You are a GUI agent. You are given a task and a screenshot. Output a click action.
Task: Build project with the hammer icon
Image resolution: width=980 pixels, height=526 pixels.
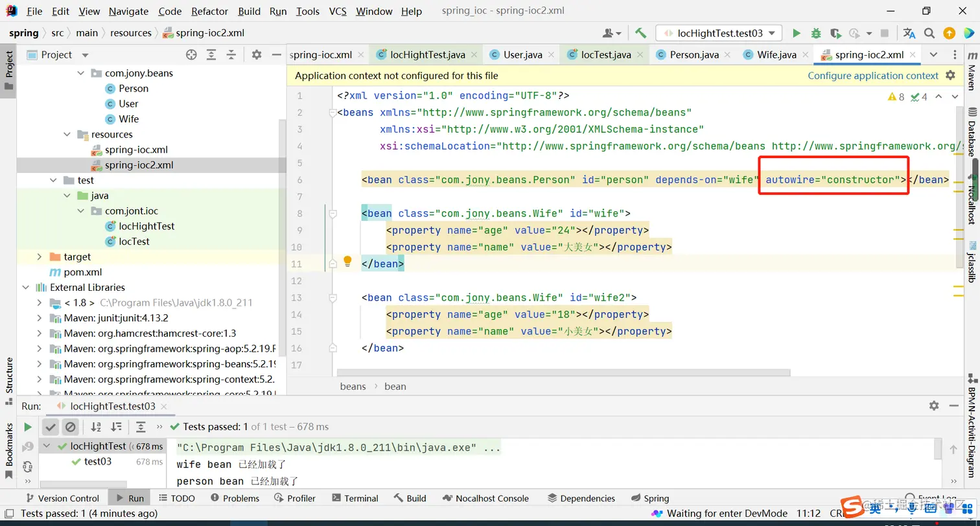(x=640, y=33)
